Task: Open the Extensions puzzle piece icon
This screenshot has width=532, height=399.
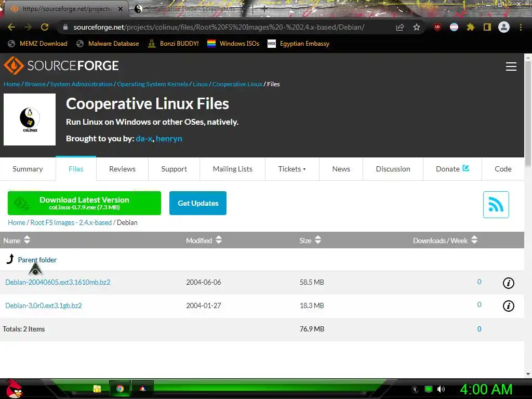Action: coord(471,27)
